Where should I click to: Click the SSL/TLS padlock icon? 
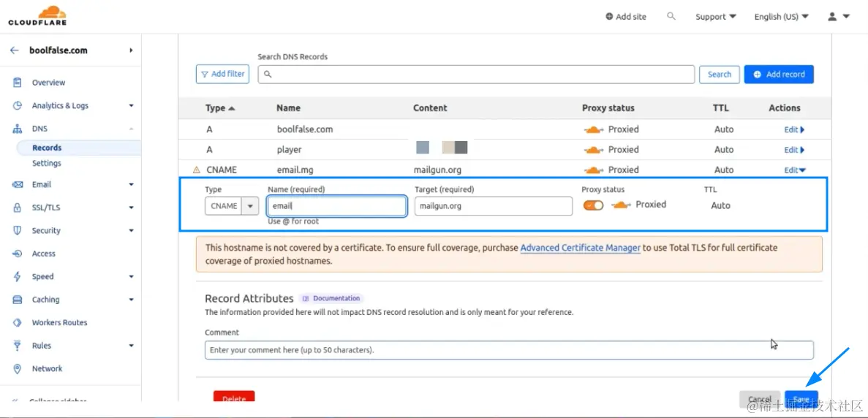point(17,208)
